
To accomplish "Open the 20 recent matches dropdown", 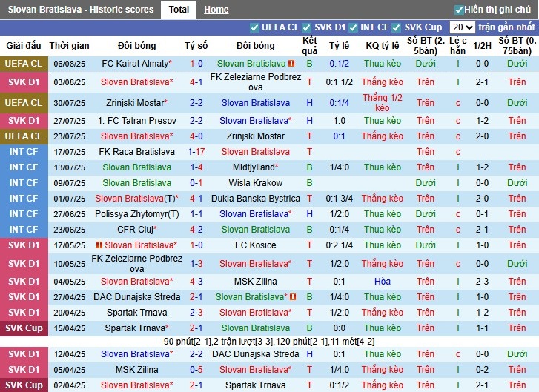I will [463, 27].
